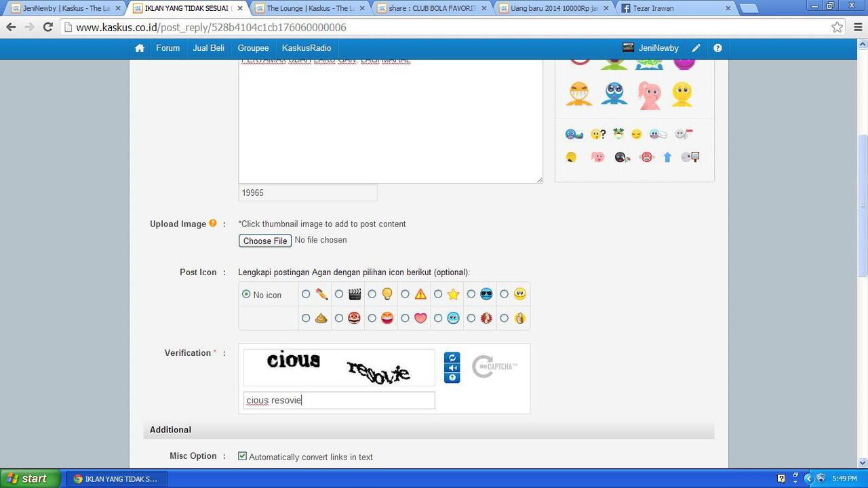Image resolution: width=868 pixels, height=488 pixels.
Task: Insert the yellow sleepy-eyed smiley
Action: tap(636, 134)
